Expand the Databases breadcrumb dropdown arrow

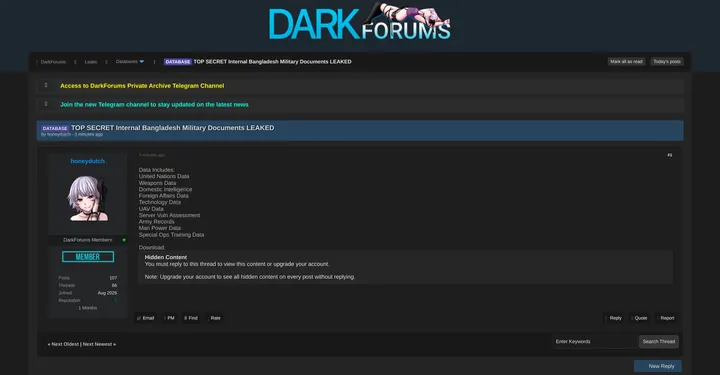pyautogui.click(x=141, y=62)
